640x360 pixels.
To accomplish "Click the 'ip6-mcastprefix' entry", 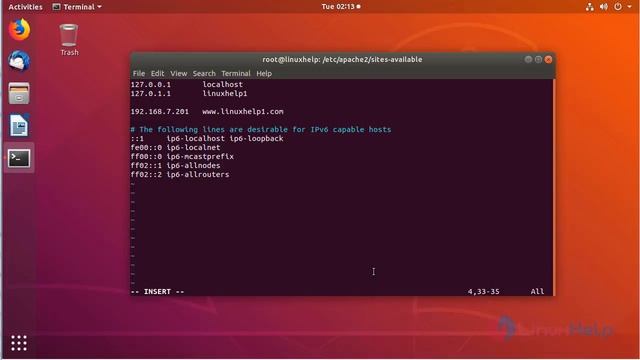I will (x=200, y=156).
